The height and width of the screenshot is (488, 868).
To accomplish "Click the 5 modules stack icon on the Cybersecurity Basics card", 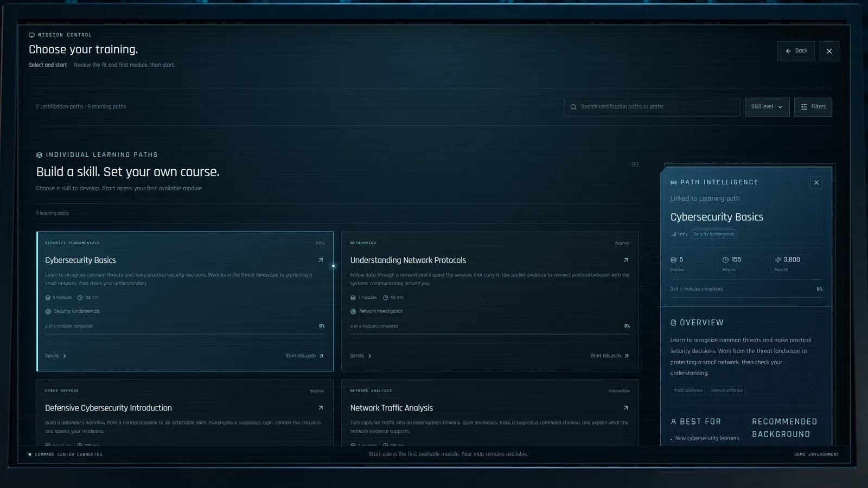I will [48, 298].
